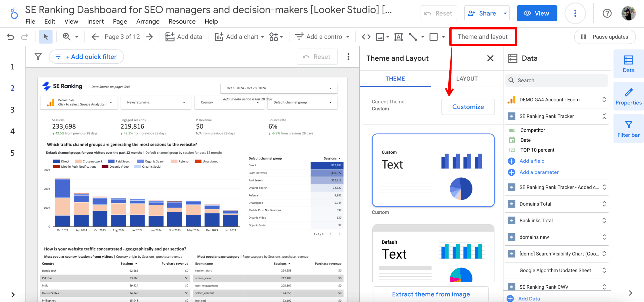Click the Customize button
Screen dimensions: 644x302
coord(468,107)
